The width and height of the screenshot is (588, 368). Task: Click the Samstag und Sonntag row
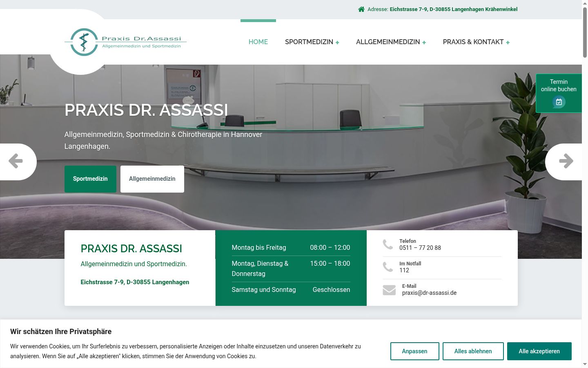pyautogui.click(x=291, y=290)
